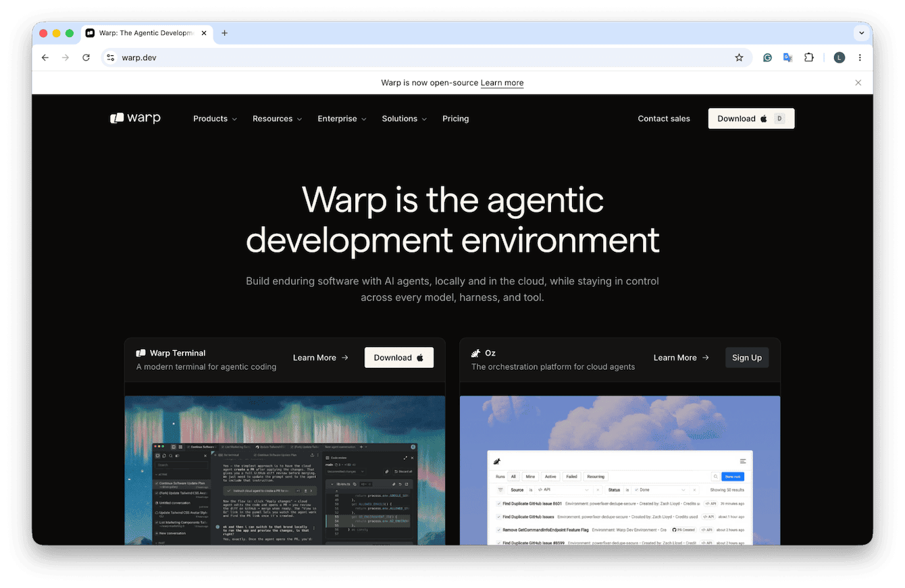Open the Extensions puzzle-piece menu
The height and width of the screenshot is (588, 905).
click(809, 57)
